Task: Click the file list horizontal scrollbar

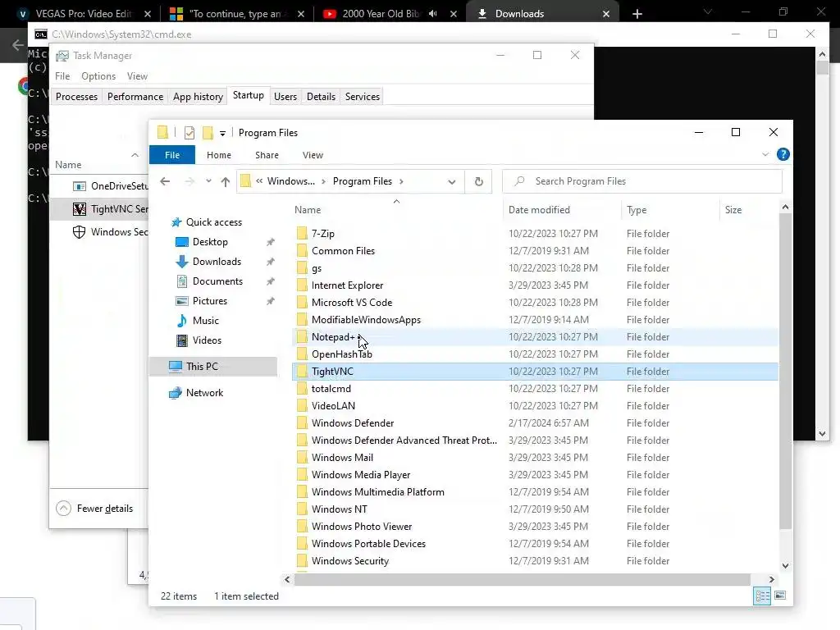Action: tap(521, 580)
